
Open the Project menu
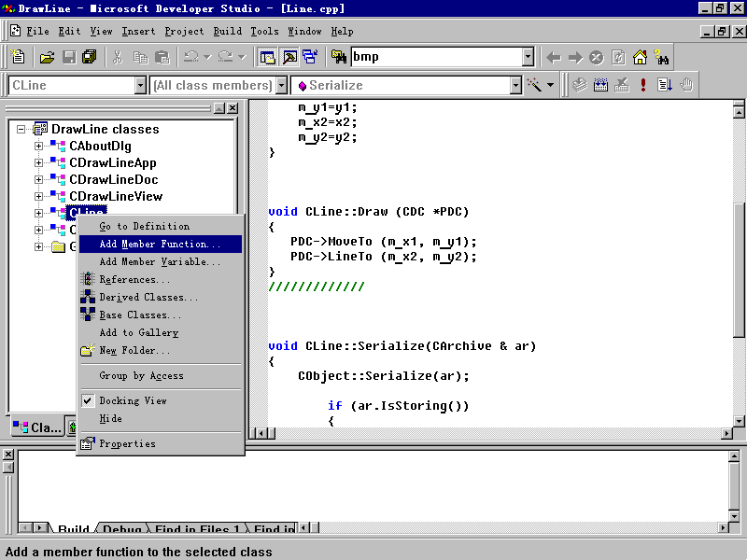(x=184, y=32)
